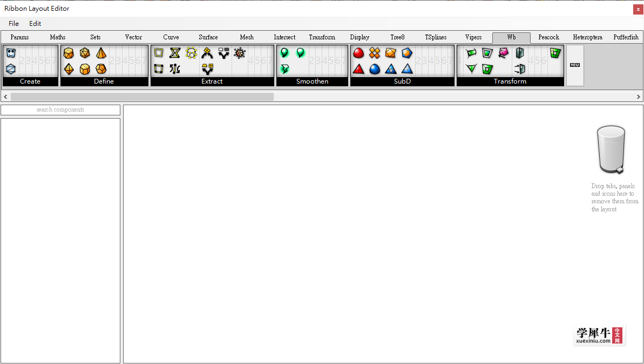Screen dimensions: 644x364
Task: Click the orange octahedron icon in Define
Action: coord(69,69)
